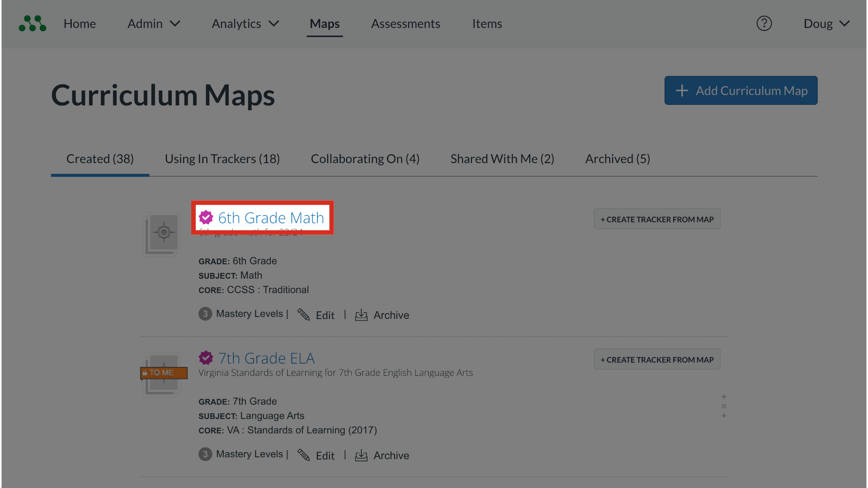Viewport: 868px width, 488px height.
Task: Click the 6th Grade Math map thumbnail
Action: coord(162,234)
